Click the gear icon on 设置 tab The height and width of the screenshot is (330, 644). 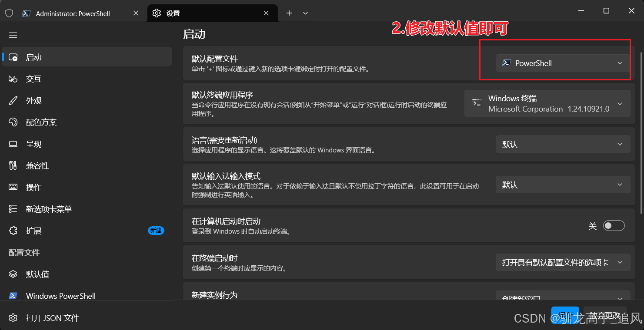click(157, 13)
